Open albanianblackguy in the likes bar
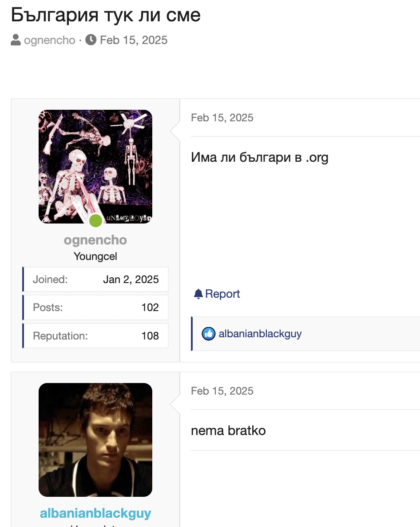This screenshot has height=527, width=420. 260,334
